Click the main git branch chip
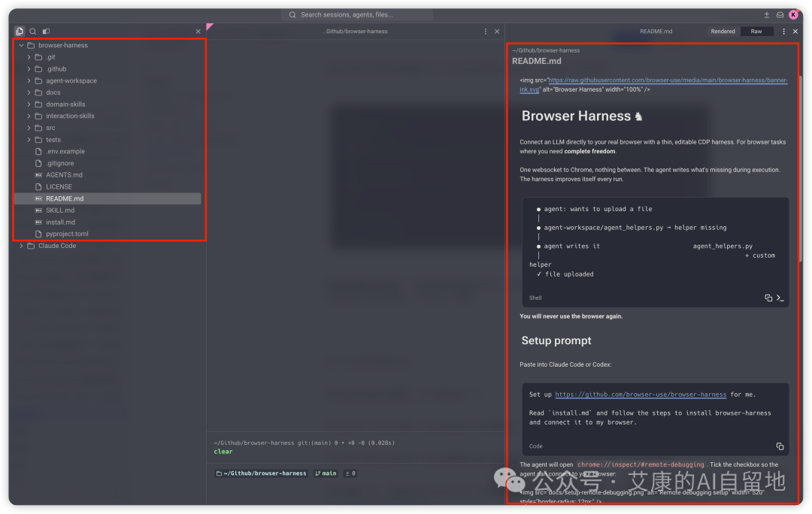The height and width of the screenshot is (514, 812). (326, 473)
